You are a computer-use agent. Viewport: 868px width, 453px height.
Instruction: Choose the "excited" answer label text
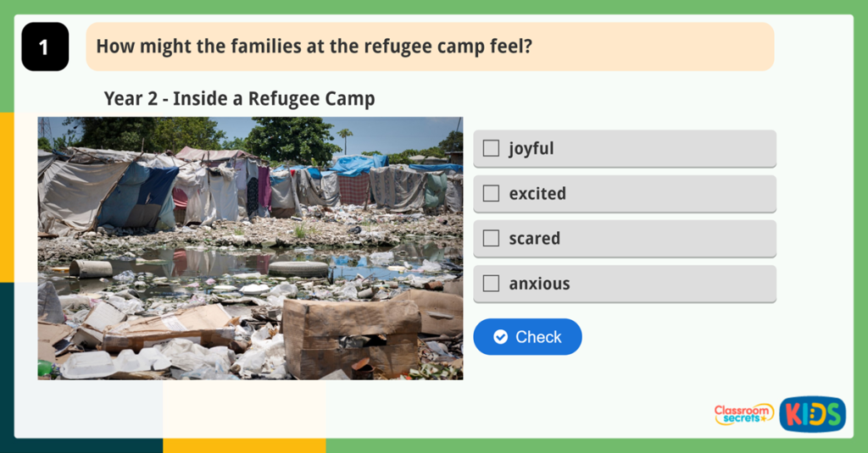point(537,193)
